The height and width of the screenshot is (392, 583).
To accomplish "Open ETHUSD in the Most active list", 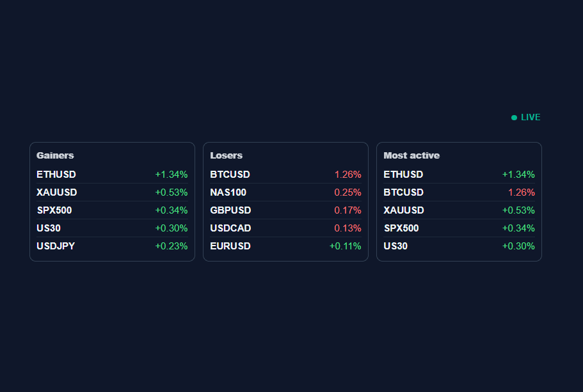I will pos(403,175).
